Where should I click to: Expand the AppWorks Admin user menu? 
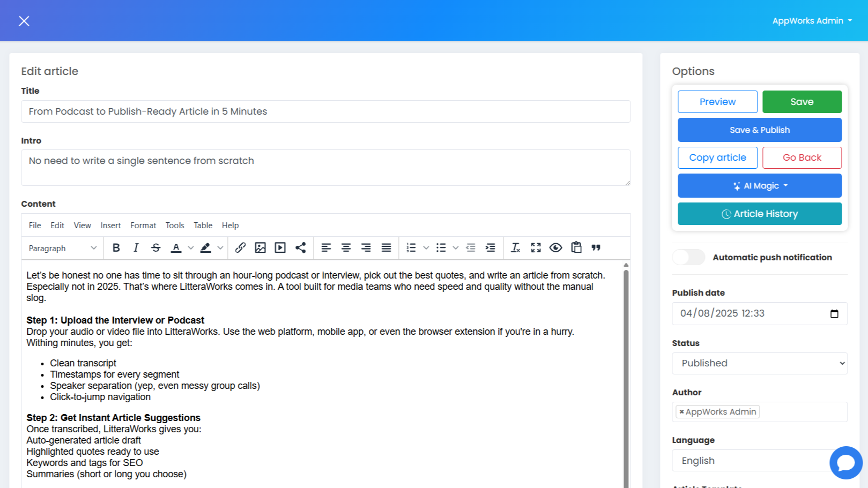tap(811, 21)
